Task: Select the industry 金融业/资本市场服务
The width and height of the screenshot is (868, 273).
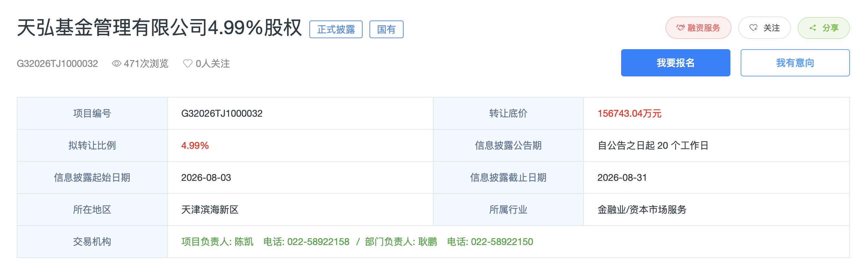Action: click(x=642, y=210)
